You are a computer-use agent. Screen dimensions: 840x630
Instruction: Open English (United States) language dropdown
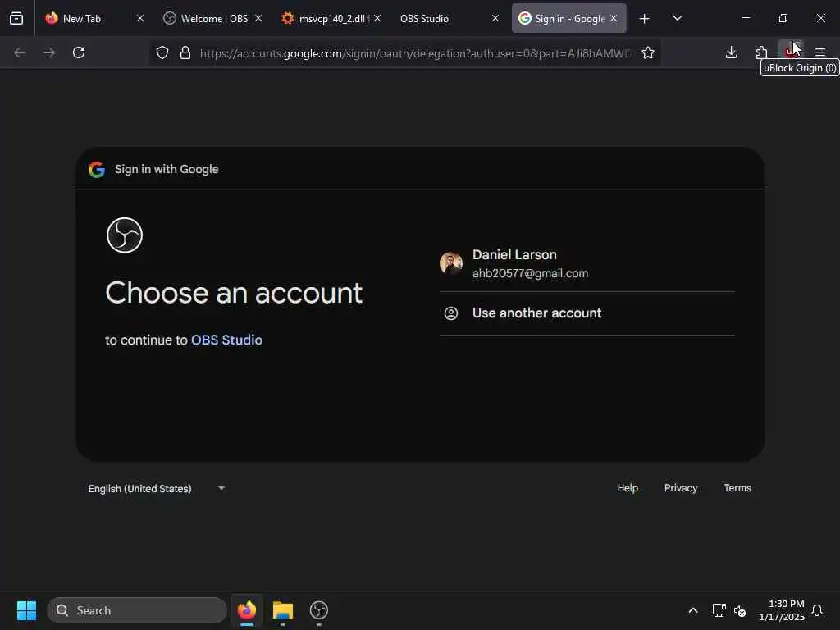(157, 489)
